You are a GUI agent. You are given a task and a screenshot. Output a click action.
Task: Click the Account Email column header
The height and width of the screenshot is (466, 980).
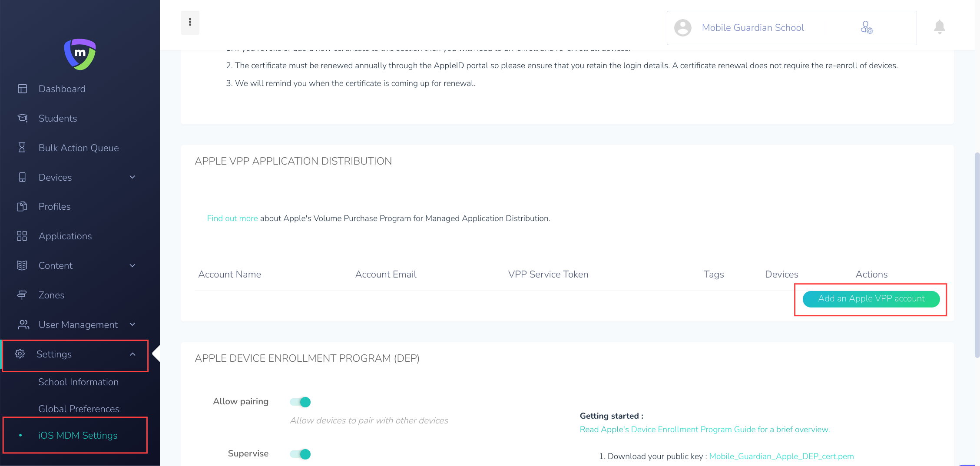click(386, 274)
